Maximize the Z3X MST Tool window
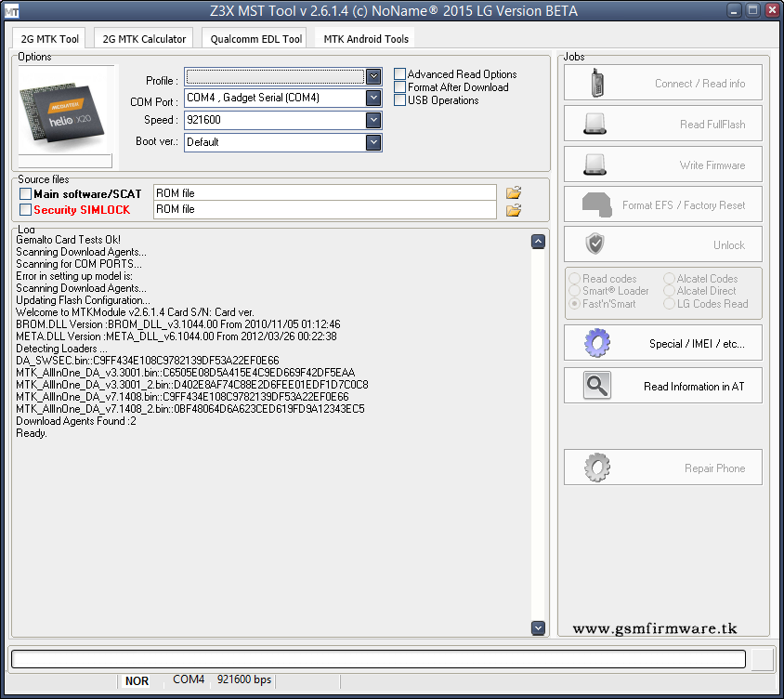The height and width of the screenshot is (699, 784). 752,10
